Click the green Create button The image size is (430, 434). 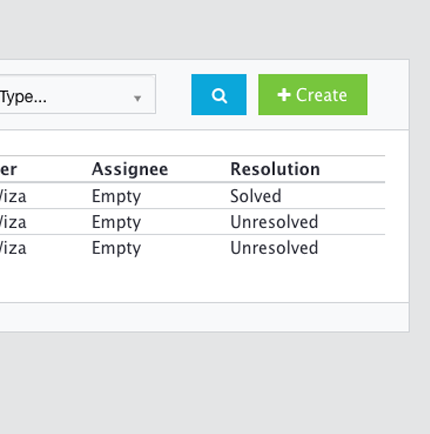313,95
